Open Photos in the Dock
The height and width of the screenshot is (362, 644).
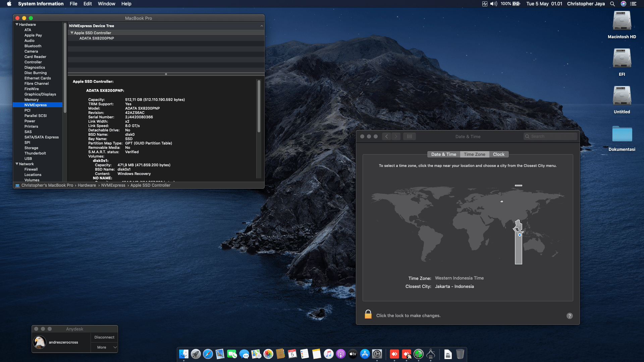click(268, 354)
